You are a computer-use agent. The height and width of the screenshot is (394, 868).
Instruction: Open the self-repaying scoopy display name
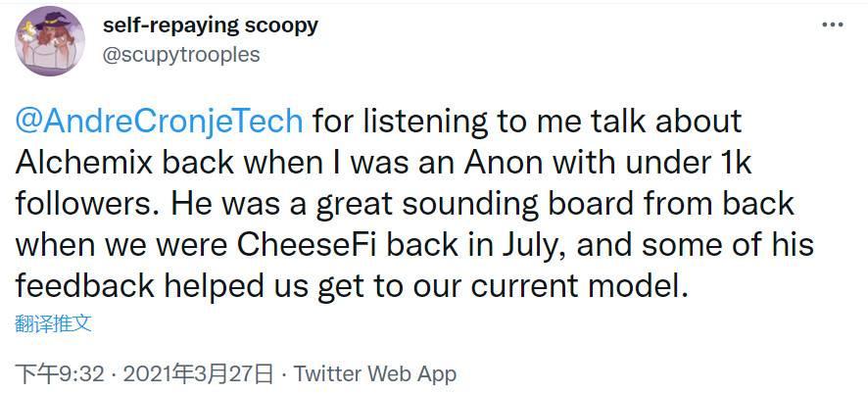211,25
